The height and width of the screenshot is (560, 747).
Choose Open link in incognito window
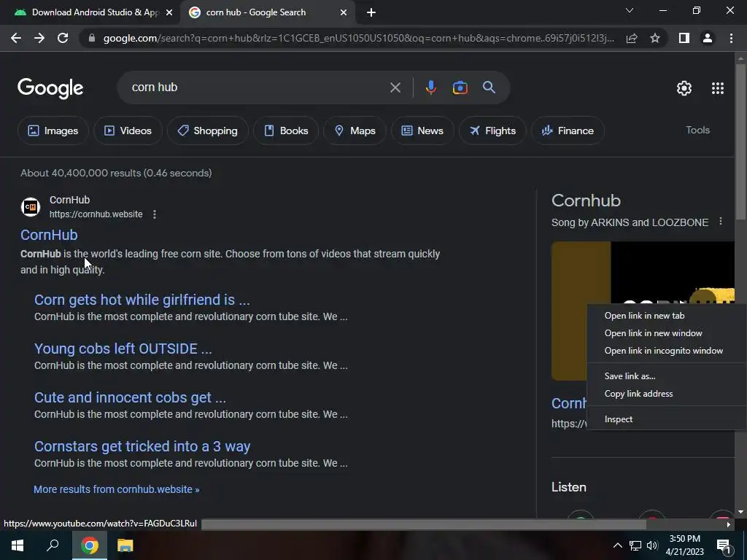point(667,351)
